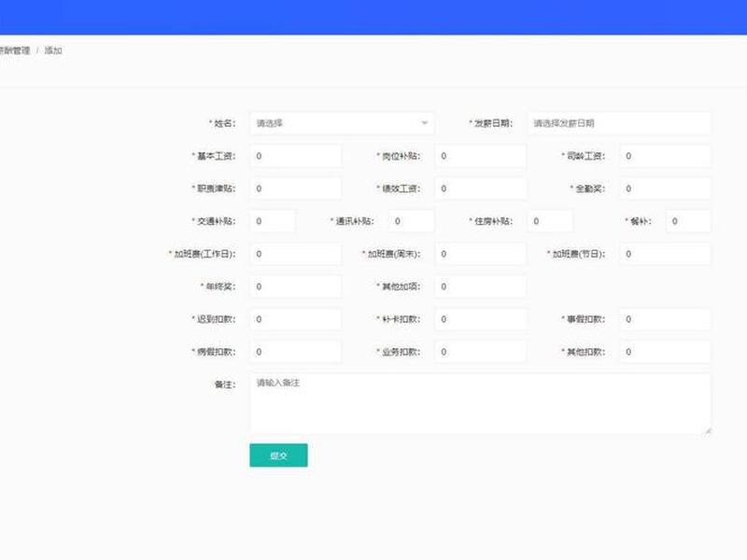Select the 通讯补贴 input field
This screenshot has width=747, height=560.
[x=411, y=221]
